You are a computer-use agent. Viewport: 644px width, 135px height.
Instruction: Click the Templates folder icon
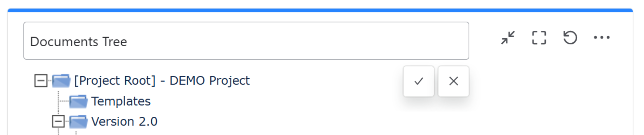(x=78, y=101)
